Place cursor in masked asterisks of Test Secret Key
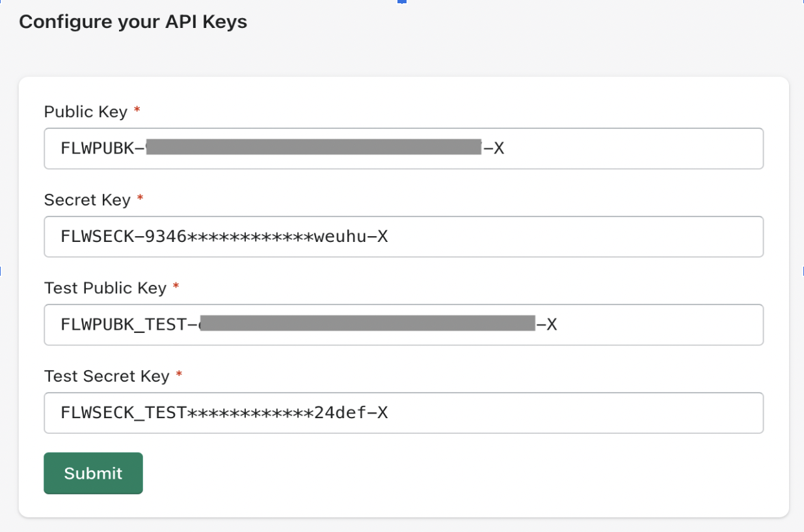Viewport: 804px width, 532px height. click(x=250, y=412)
